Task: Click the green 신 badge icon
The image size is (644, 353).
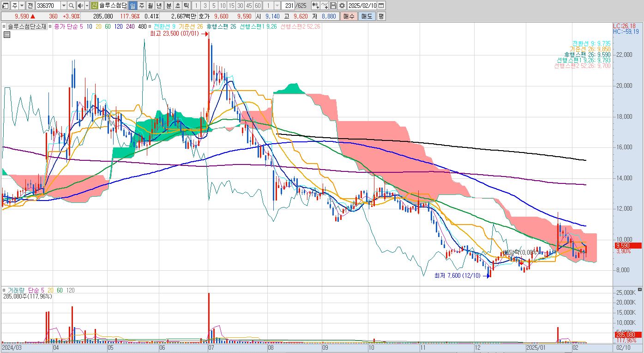Action: [94, 6]
